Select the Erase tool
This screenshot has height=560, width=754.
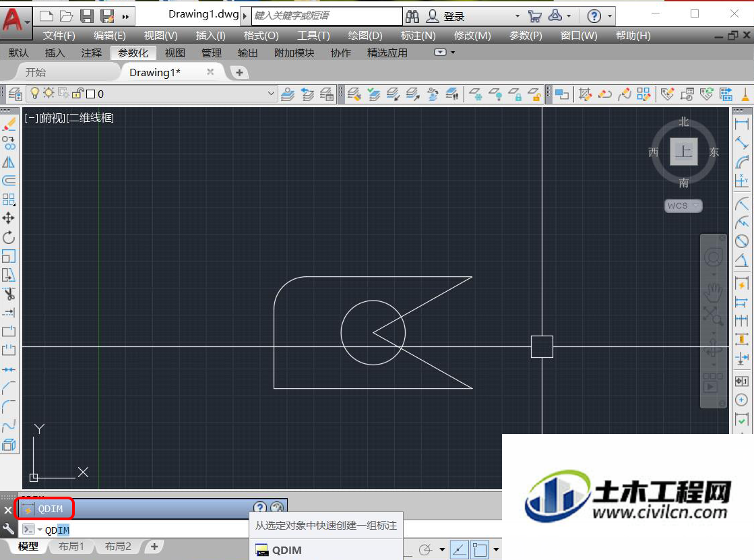pos(9,125)
